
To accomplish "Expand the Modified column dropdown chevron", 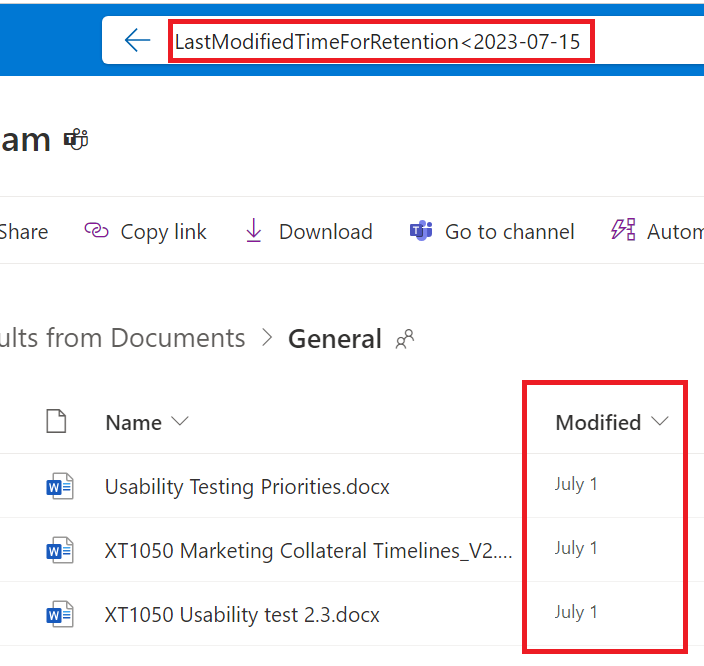I will click(660, 421).
